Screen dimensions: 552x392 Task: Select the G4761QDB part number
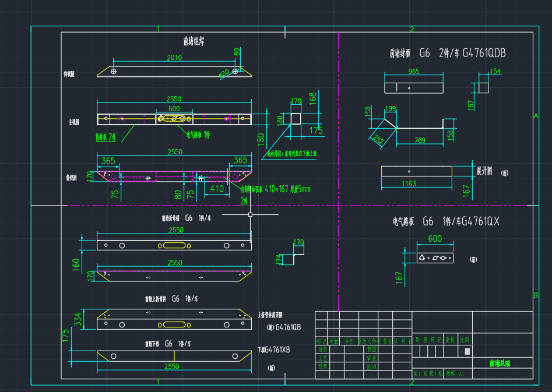[x=484, y=53]
